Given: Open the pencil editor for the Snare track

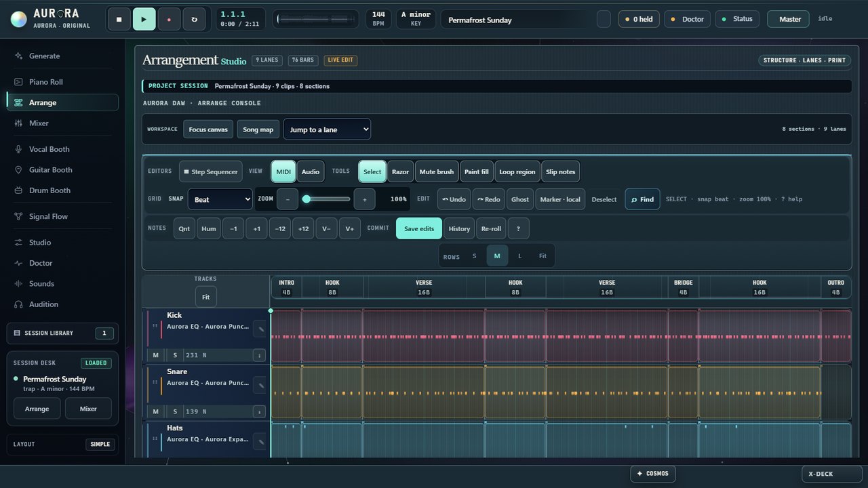Looking at the screenshot, I should (260, 386).
